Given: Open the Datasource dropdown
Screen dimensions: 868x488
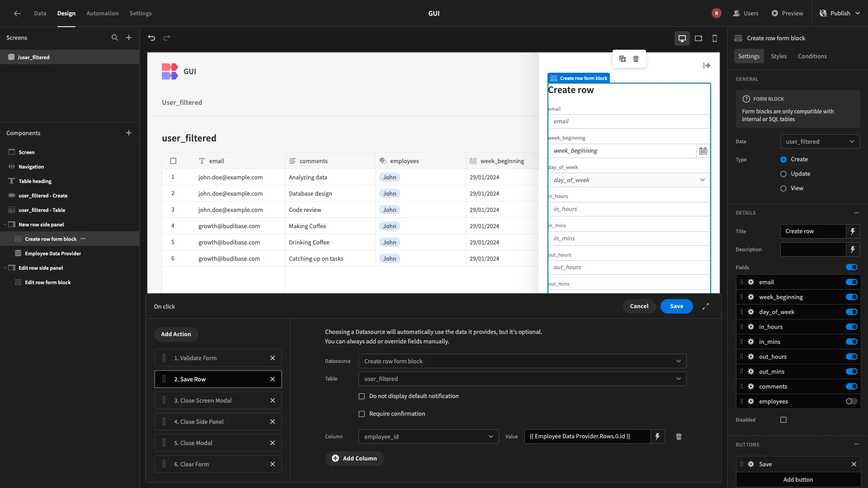Looking at the screenshot, I should click(x=522, y=361).
